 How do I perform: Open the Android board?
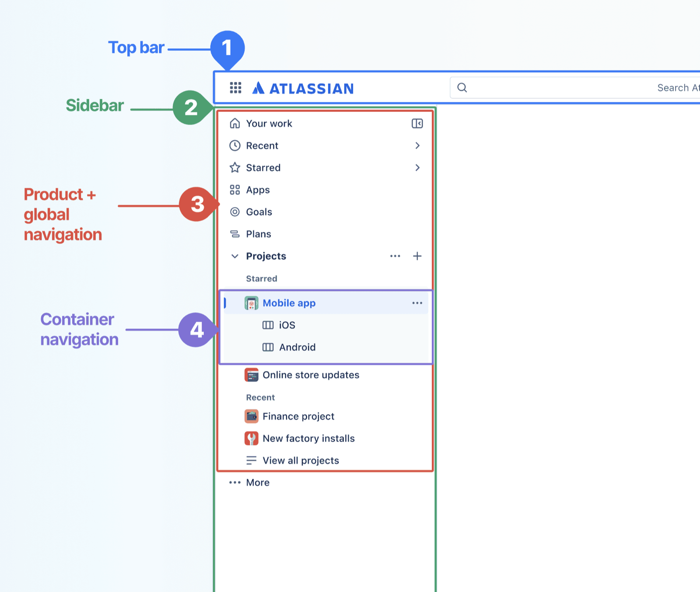click(297, 347)
